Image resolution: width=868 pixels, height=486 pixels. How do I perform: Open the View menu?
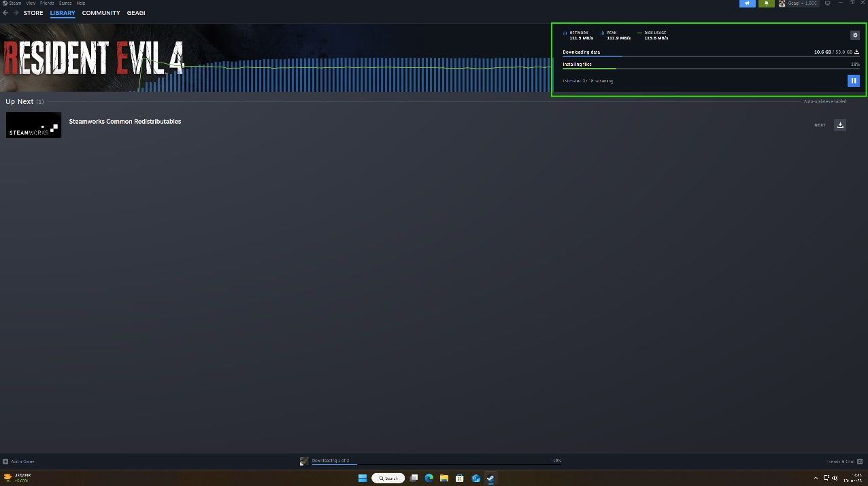click(x=31, y=3)
